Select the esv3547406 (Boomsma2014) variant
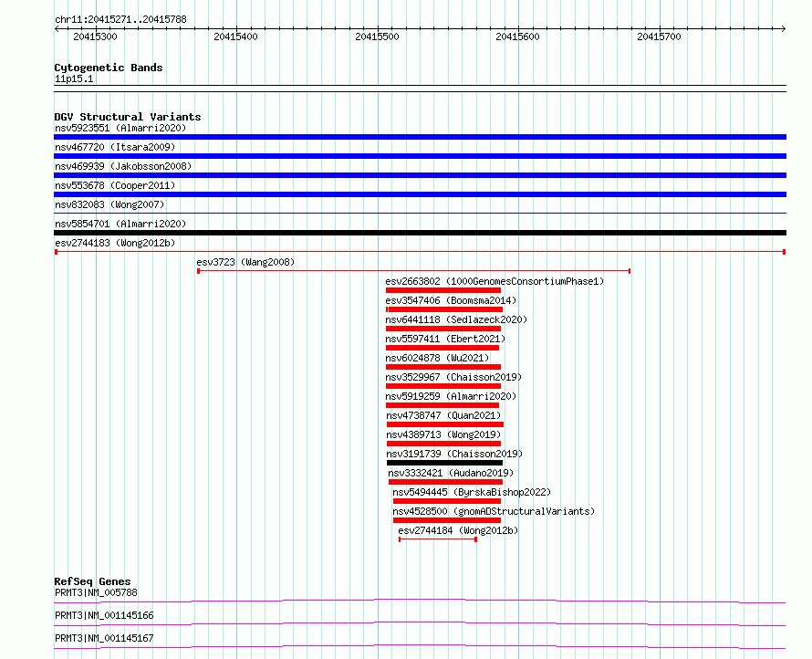Screen dimensions: 812x659 pyautogui.click(x=451, y=300)
